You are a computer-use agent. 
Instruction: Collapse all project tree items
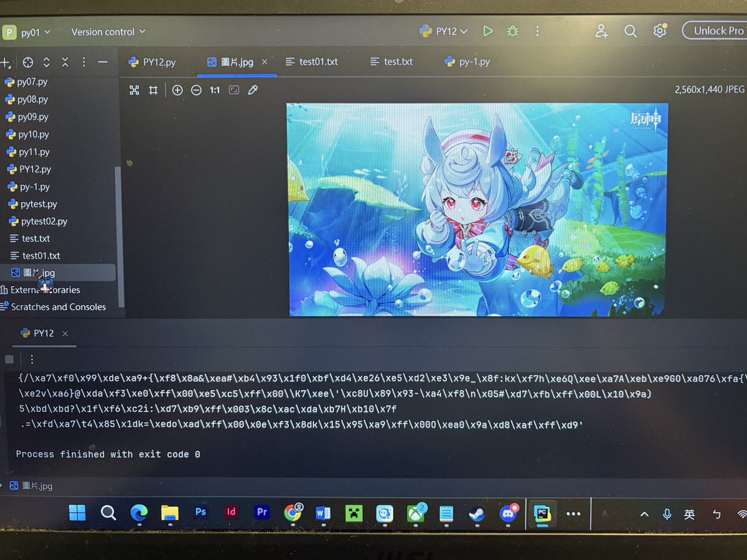(x=65, y=62)
